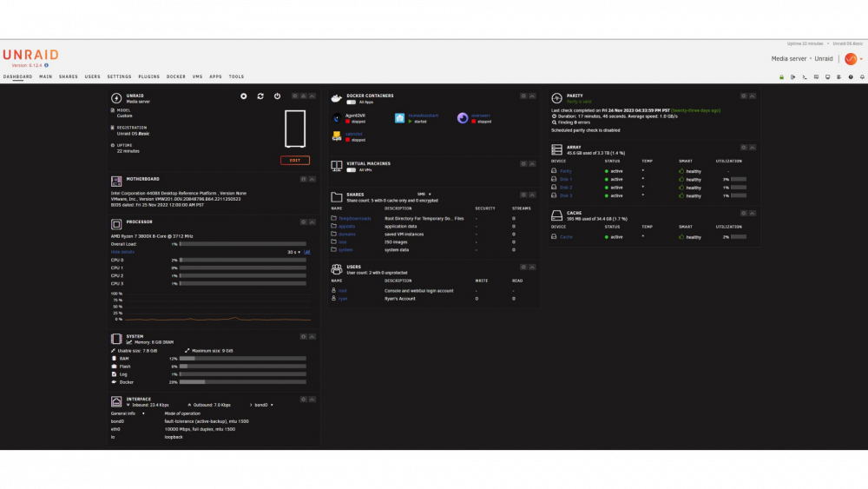The image size is (868, 489).
Task: Click the green lock icon in header
Action: (x=782, y=77)
